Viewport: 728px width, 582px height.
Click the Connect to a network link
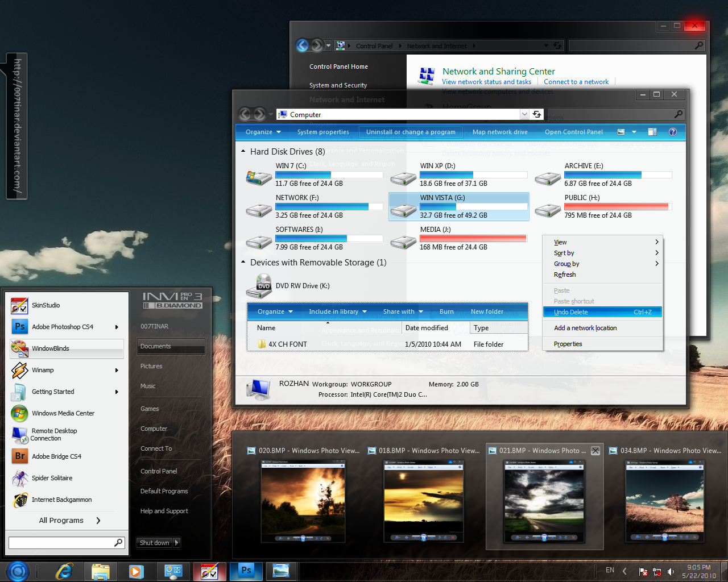(576, 82)
